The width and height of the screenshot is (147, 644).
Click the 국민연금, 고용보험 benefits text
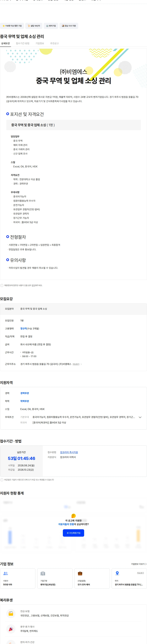(45, 616)
